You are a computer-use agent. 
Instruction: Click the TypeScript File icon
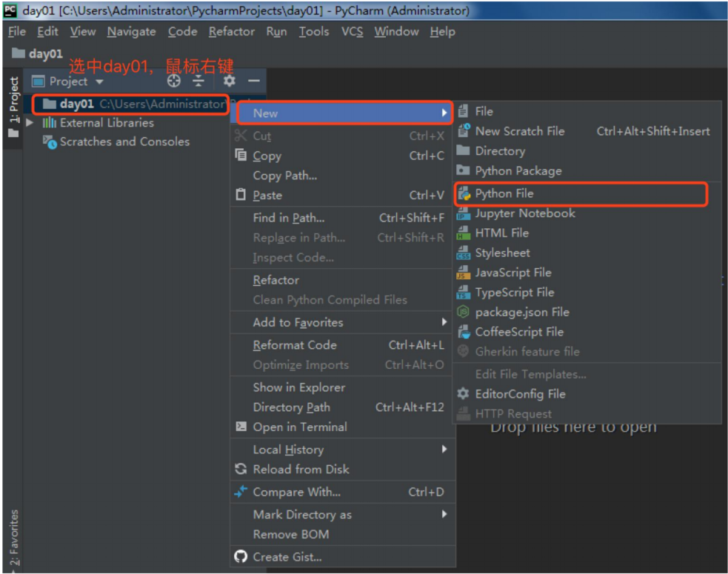(464, 293)
